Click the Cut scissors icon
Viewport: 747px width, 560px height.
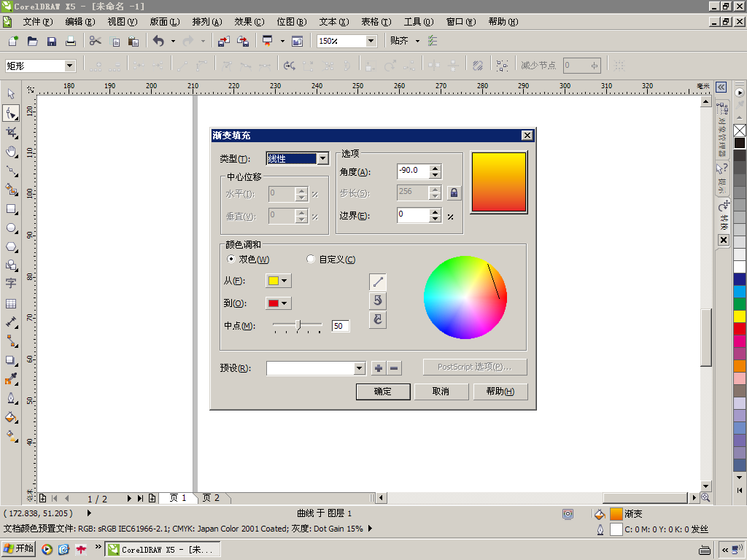[96, 41]
